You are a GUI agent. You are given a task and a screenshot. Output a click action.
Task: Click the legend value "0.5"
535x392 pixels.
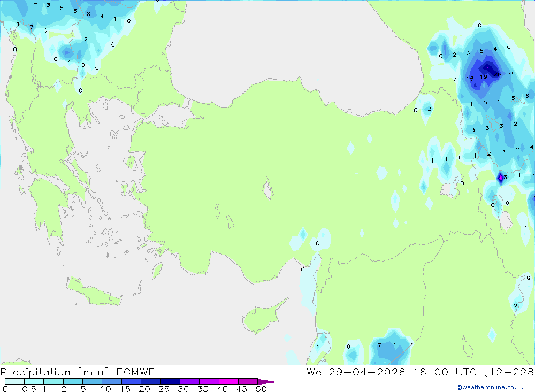pyautogui.click(x=29, y=389)
